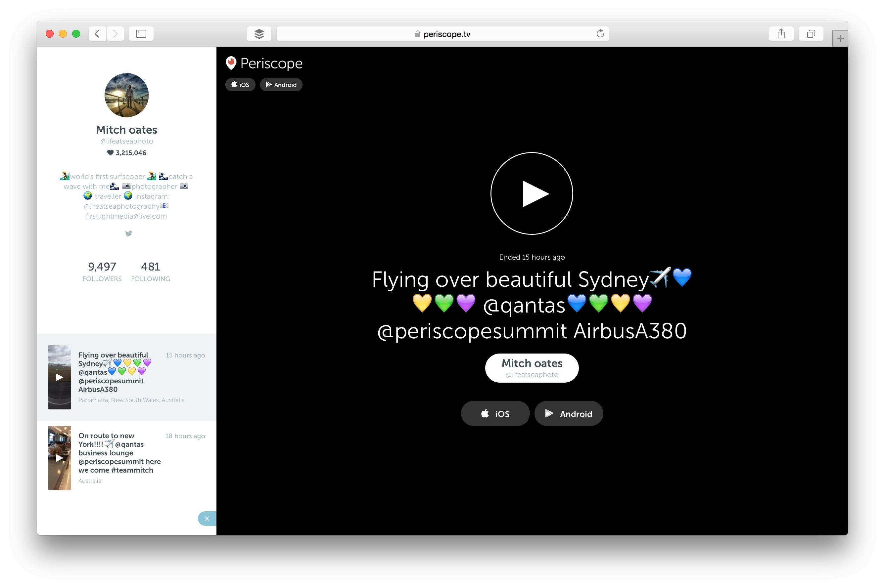Click the stacked layers extension icon
The height and width of the screenshot is (588, 885).
pyautogui.click(x=259, y=34)
